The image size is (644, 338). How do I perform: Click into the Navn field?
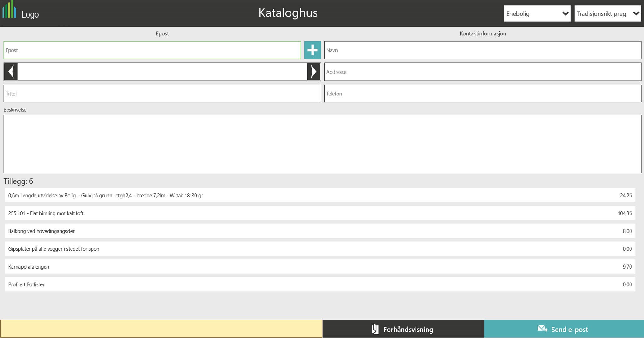pos(483,50)
